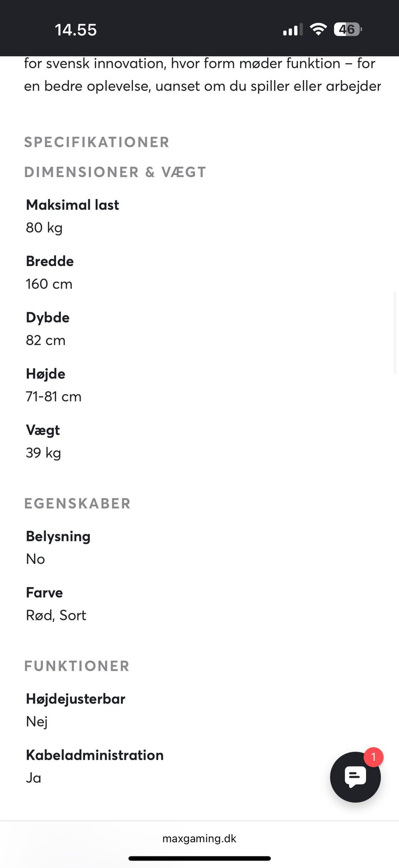The height and width of the screenshot is (868, 399).
Task: Tap the cellular signal bars icon
Action: [x=293, y=30]
